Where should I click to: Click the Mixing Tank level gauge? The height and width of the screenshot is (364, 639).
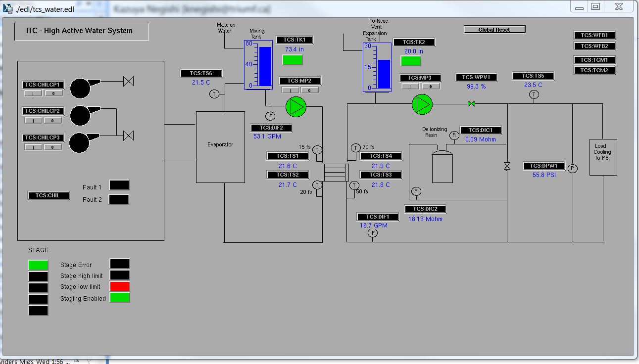point(258,65)
